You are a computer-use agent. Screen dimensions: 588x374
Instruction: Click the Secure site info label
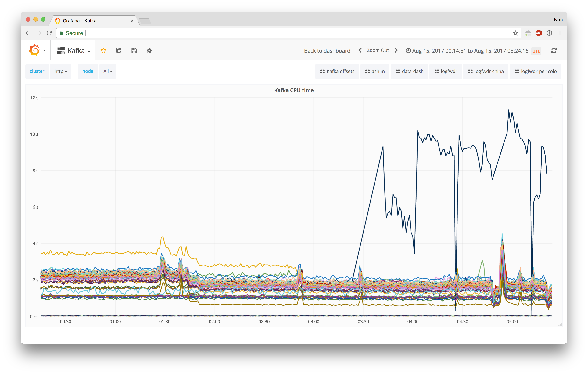[72, 33]
